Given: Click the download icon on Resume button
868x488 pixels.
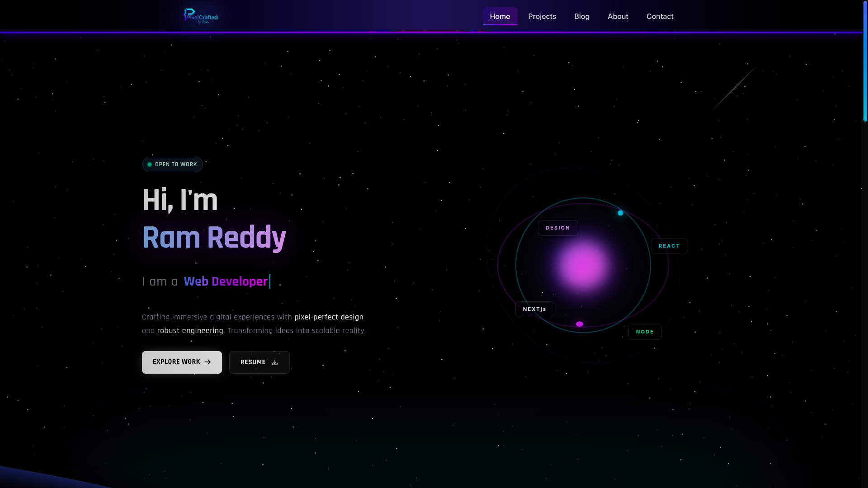Looking at the screenshot, I should coord(275,362).
